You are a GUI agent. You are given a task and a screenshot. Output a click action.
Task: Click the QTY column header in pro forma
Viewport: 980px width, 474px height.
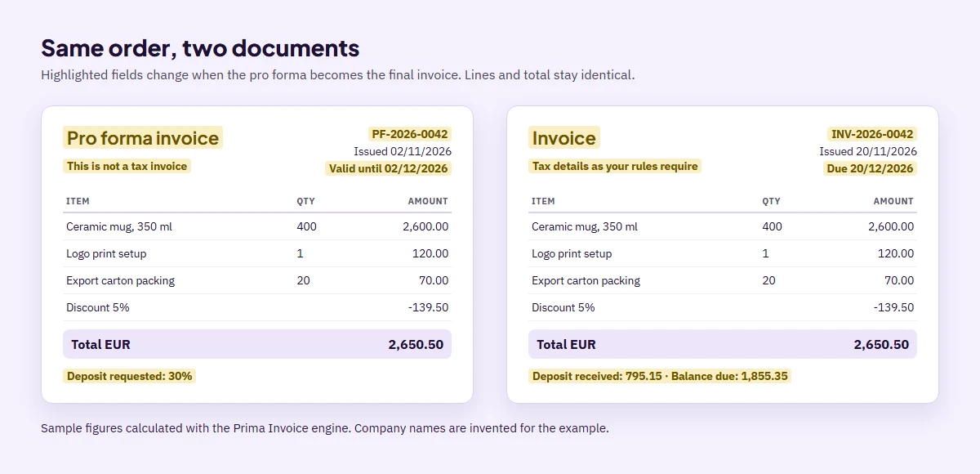click(x=305, y=201)
